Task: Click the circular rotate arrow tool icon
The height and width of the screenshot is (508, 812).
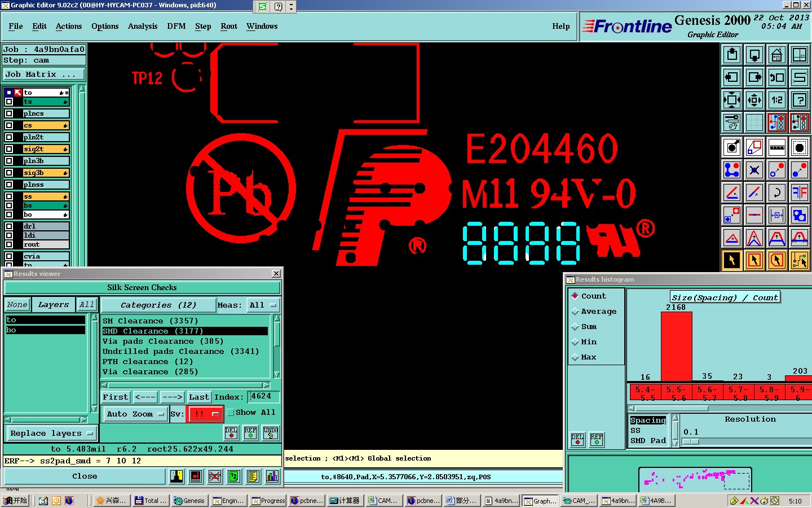Action: point(777,192)
